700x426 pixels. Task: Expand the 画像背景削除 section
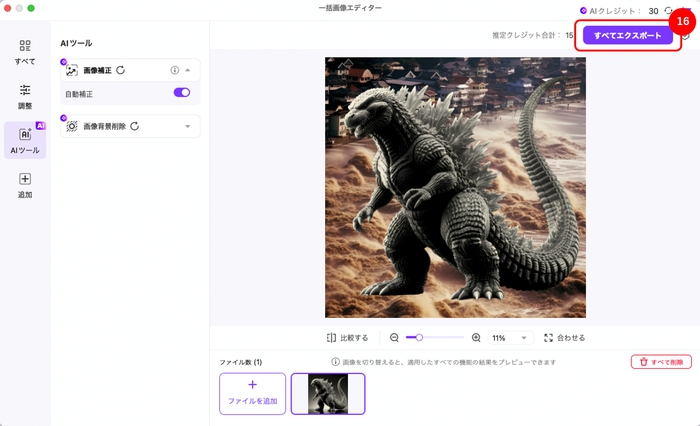coord(188,126)
